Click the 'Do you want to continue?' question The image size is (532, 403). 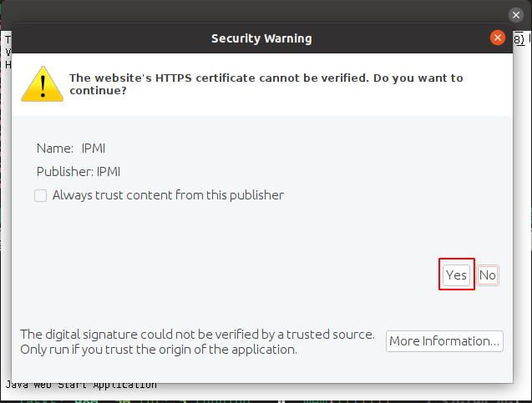(97, 90)
